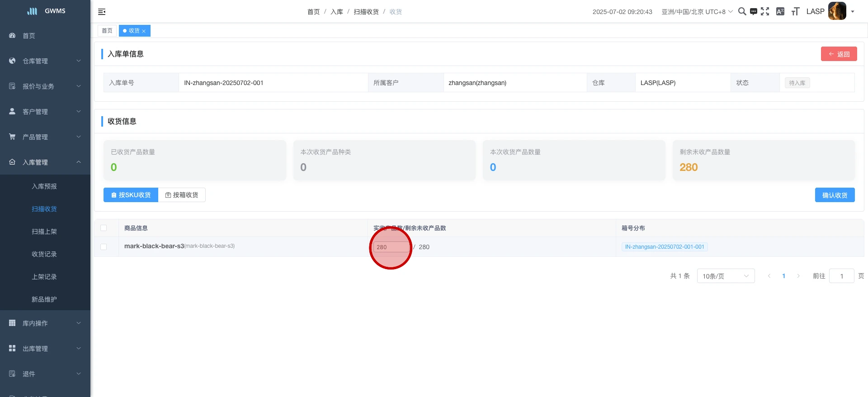868x397 pixels.
Task: Open the search magnifier icon
Action: pyautogui.click(x=742, y=11)
